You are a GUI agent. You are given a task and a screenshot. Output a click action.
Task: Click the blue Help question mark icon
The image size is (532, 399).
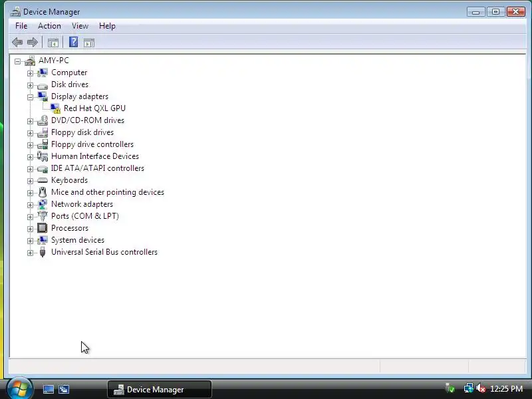pyautogui.click(x=73, y=42)
